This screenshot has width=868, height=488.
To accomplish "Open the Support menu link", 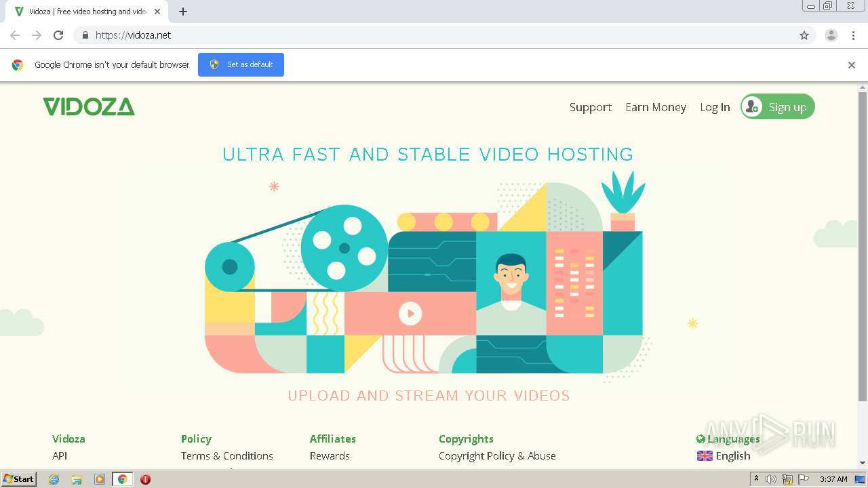I will [591, 107].
